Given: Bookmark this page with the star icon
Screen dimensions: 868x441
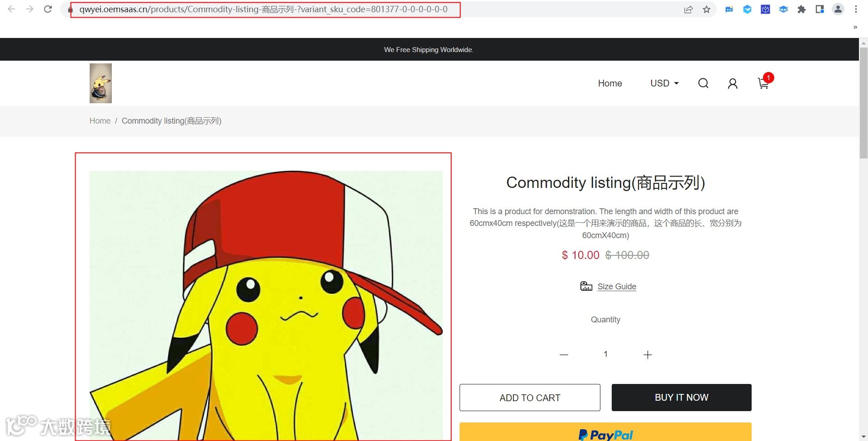Looking at the screenshot, I should coord(706,10).
